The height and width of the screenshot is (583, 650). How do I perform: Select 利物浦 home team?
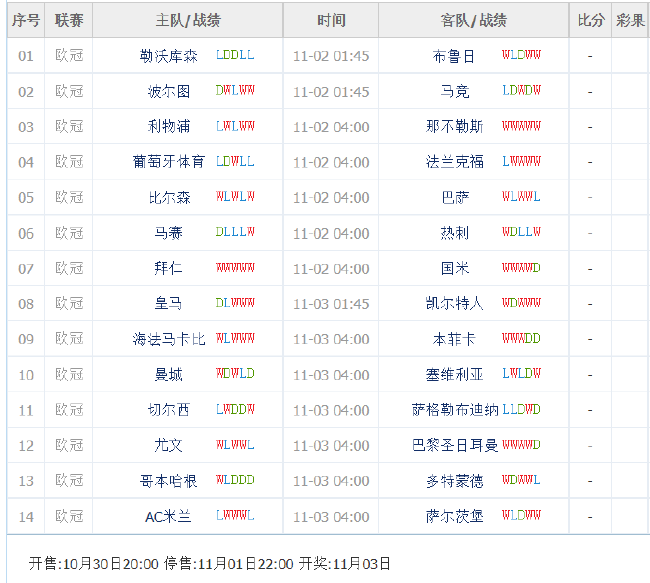(x=168, y=126)
